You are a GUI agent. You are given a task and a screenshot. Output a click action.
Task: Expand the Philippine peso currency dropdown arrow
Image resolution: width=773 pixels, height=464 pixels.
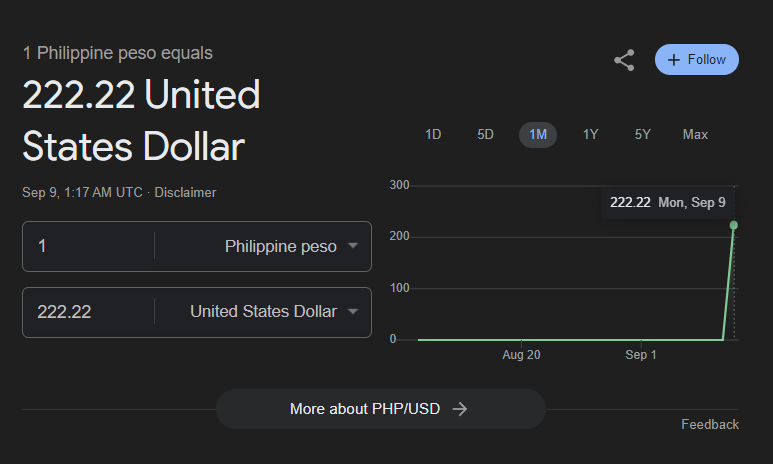tap(352, 246)
